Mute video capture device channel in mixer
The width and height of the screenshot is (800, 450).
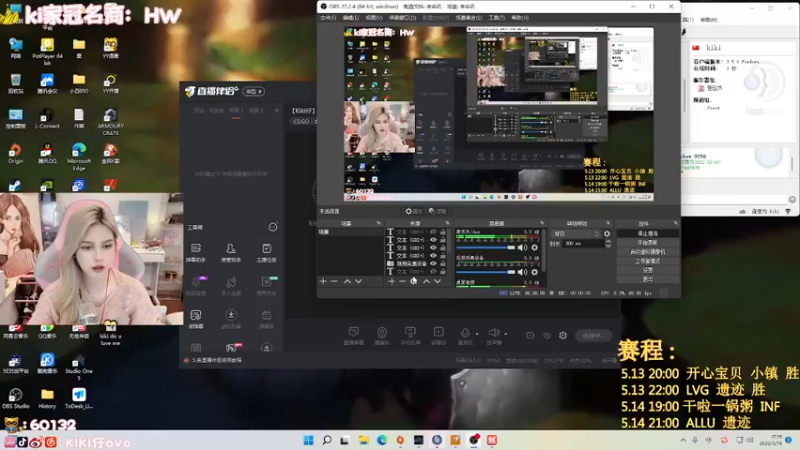[x=522, y=272]
